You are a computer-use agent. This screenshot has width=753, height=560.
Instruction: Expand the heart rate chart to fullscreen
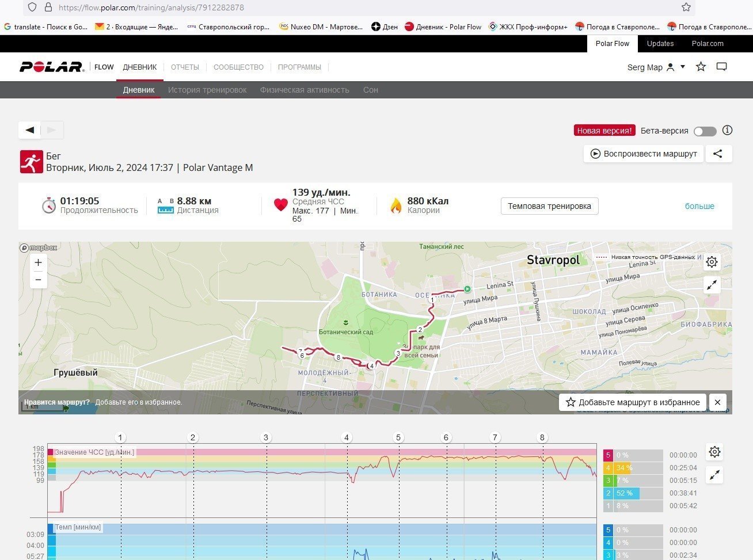(x=714, y=475)
